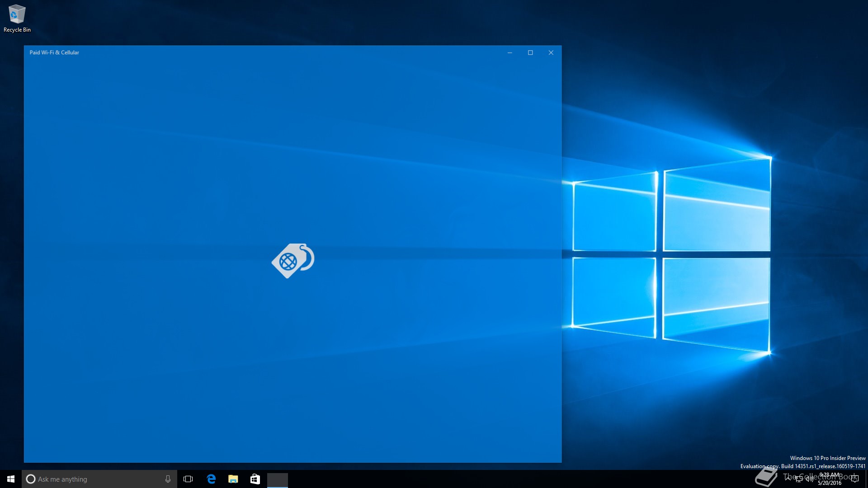The image size is (868, 488).
Task: Open the Windows Start menu
Action: tap(11, 479)
